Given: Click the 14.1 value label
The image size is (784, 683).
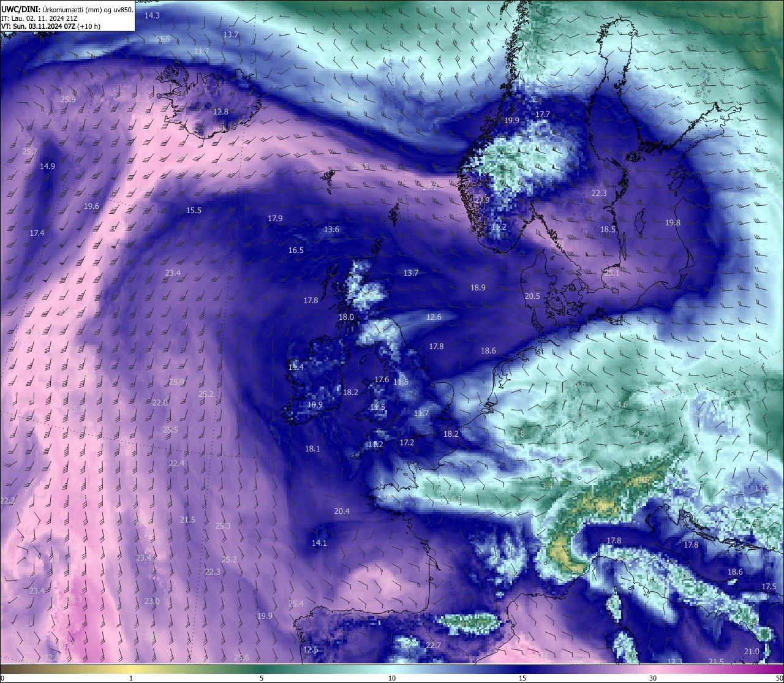Looking at the screenshot, I should coord(319,543).
